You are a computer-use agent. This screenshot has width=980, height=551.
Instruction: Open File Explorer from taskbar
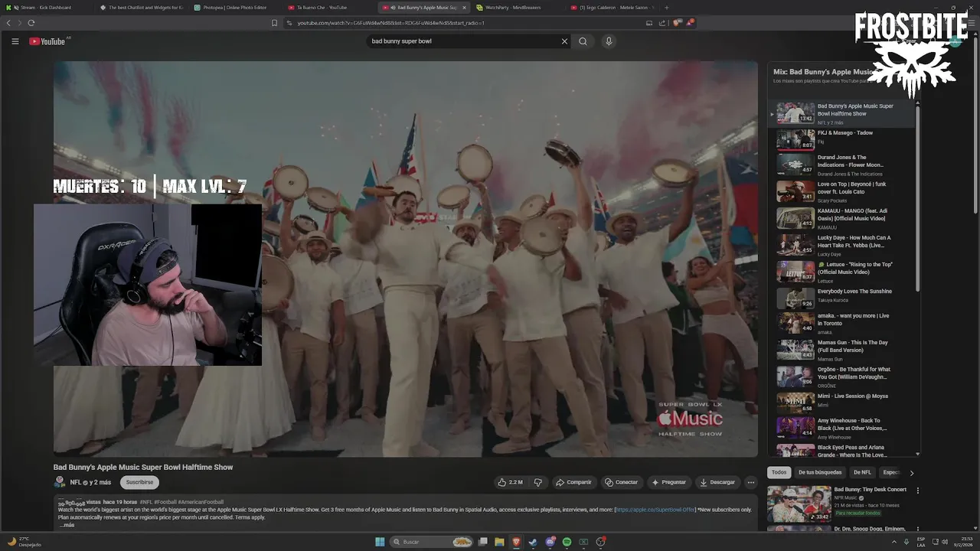[x=499, y=542]
